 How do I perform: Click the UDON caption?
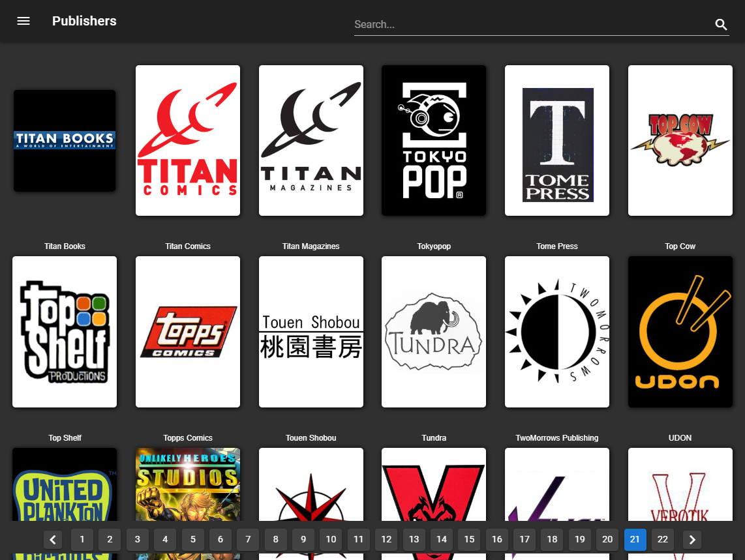(x=680, y=438)
